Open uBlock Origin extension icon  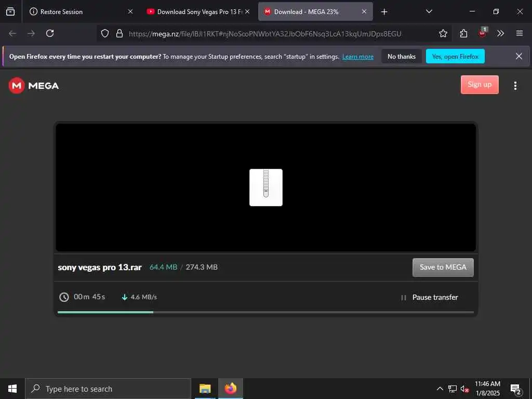tap(482, 33)
